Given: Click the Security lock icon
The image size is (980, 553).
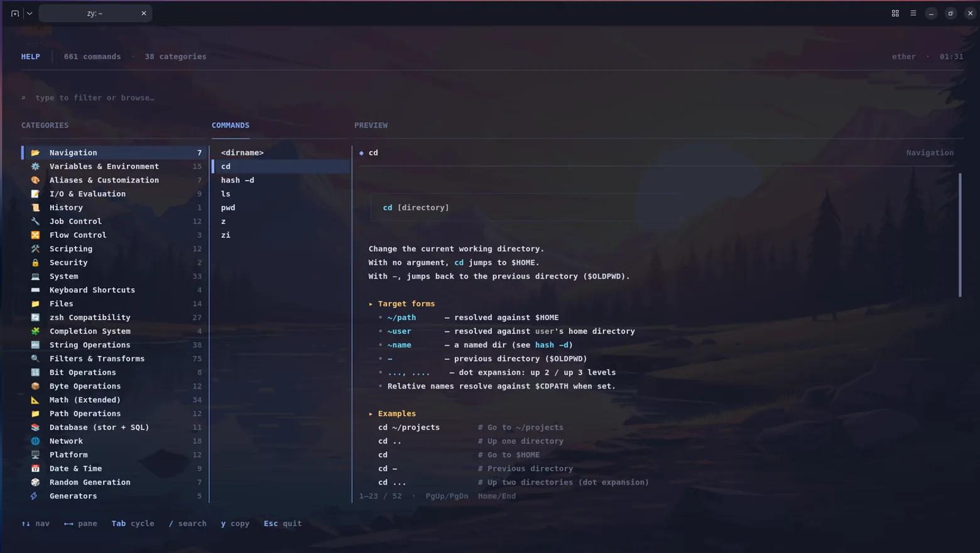Looking at the screenshot, I should [35, 263].
